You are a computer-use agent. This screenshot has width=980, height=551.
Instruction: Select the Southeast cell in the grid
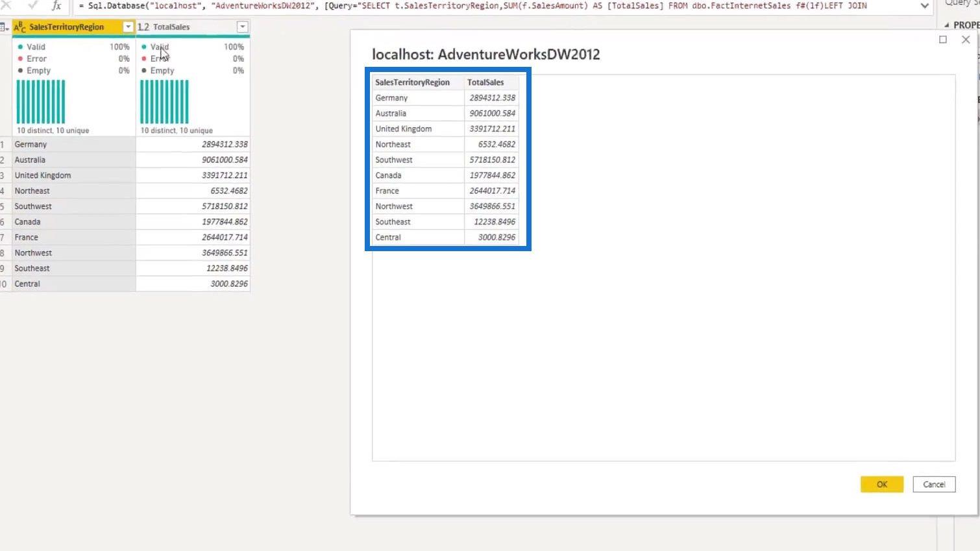coord(73,269)
